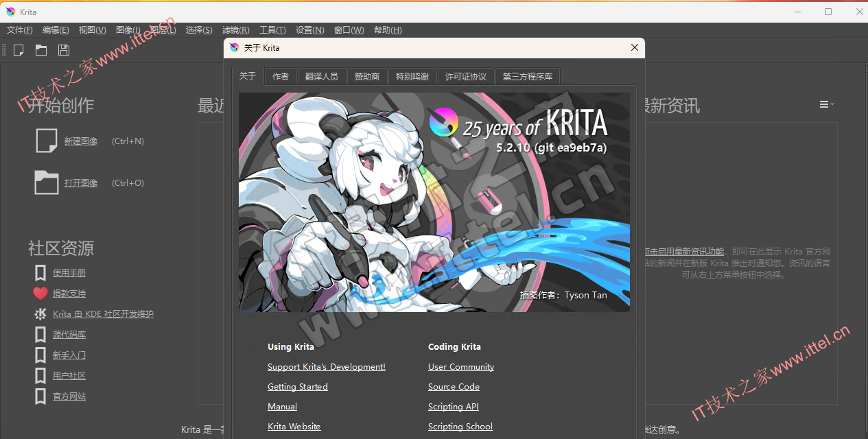Open the 滤镜(R) menu
Screen dimensions: 868x439
(236, 30)
